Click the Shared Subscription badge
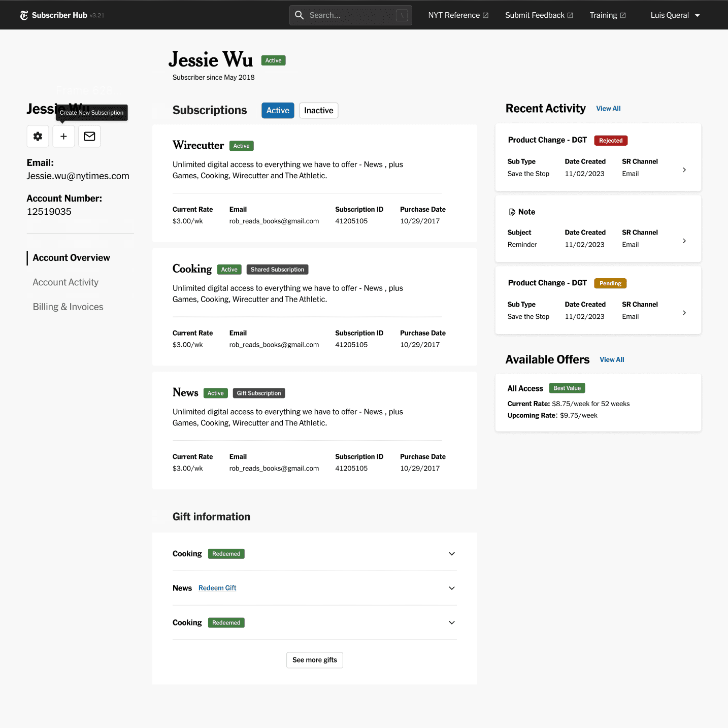Screen dimensions: 728x728 coord(277,270)
